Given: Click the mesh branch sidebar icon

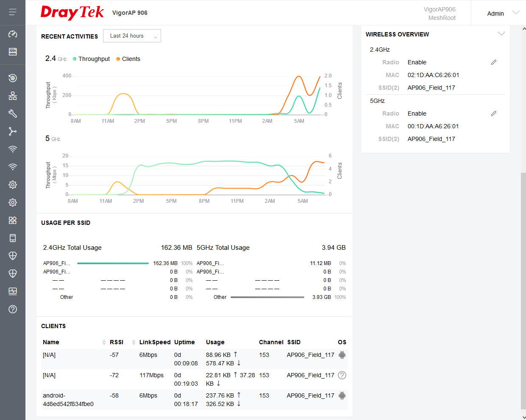Looking at the screenshot, I should click(13, 131).
